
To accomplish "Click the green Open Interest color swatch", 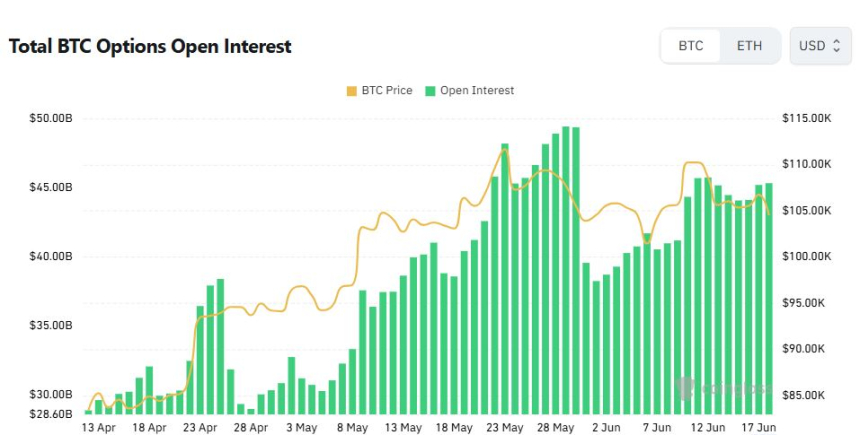I will pyautogui.click(x=431, y=91).
